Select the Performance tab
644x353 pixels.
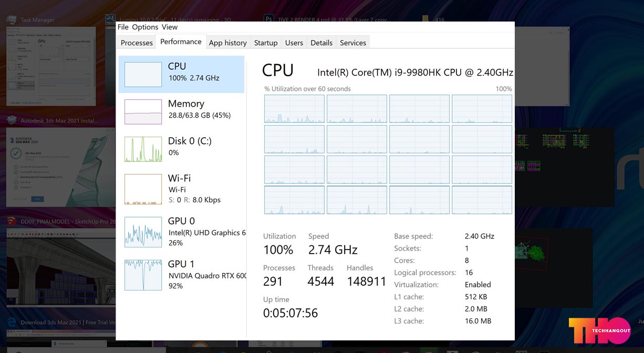click(x=181, y=41)
